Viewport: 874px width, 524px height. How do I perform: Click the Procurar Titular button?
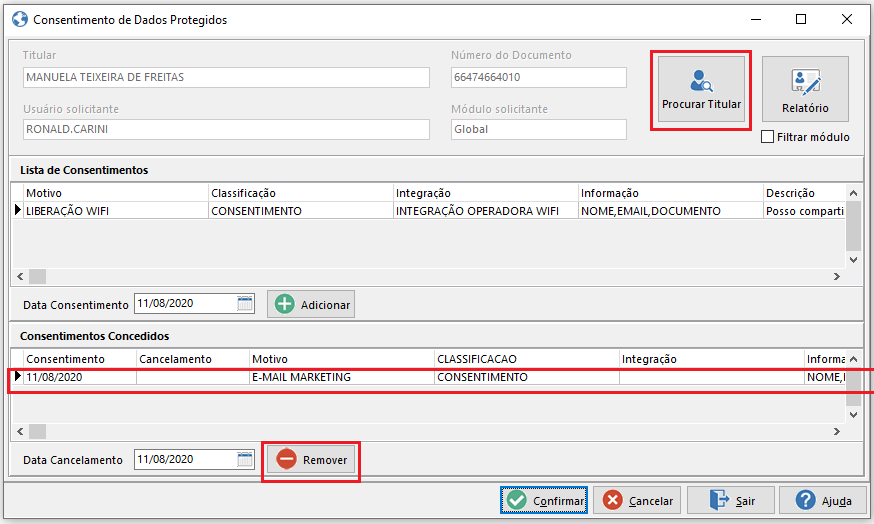tap(701, 89)
